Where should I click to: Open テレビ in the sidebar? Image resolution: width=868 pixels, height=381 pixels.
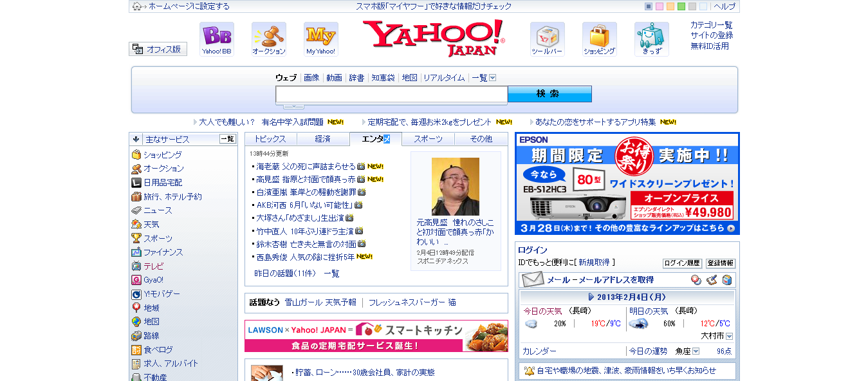pyautogui.click(x=153, y=266)
